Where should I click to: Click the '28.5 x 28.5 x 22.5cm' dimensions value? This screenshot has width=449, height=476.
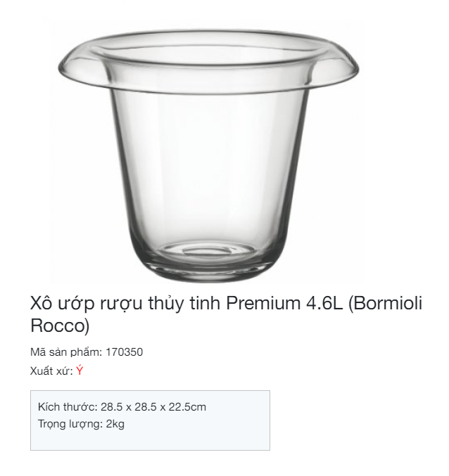point(153,407)
